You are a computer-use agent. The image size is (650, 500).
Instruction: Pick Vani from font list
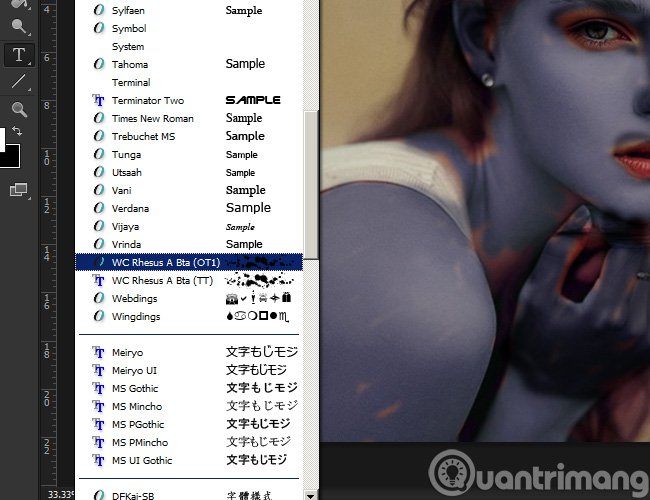point(189,190)
